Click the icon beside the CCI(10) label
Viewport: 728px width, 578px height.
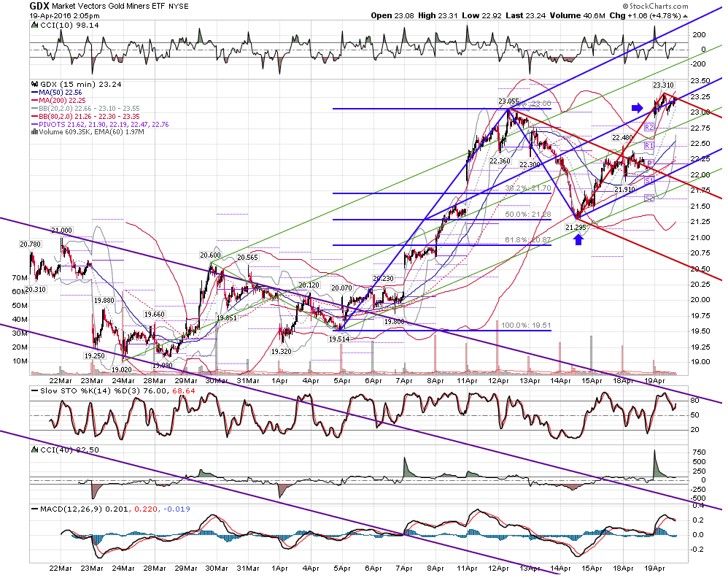34,25
